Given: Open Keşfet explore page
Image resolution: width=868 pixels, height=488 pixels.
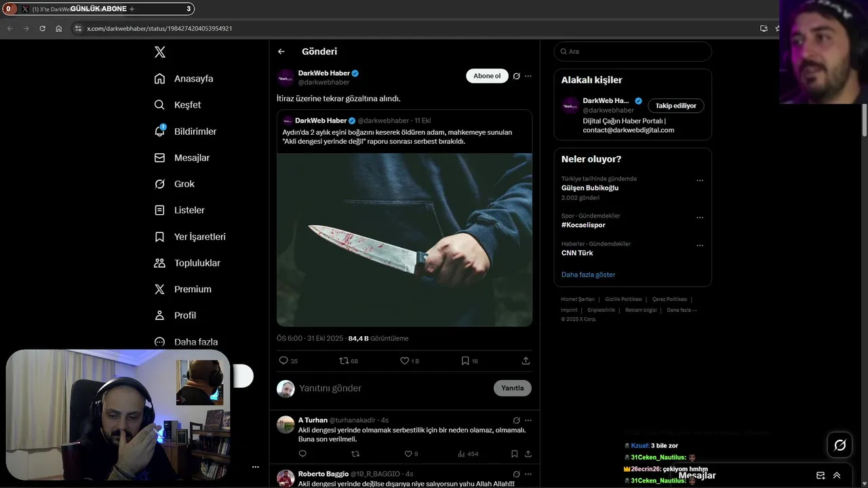Looking at the screenshot, I should click(x=178, y=105).
